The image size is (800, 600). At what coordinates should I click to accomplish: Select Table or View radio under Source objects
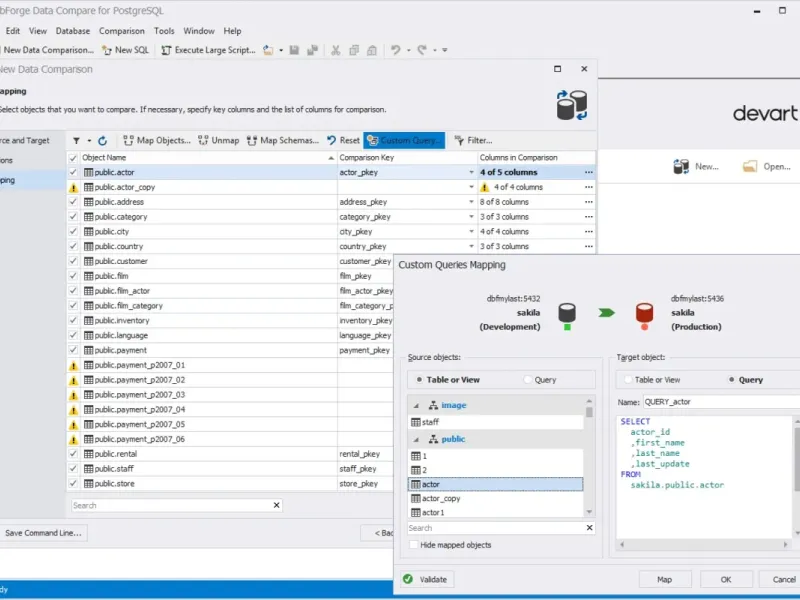point(419,380)
